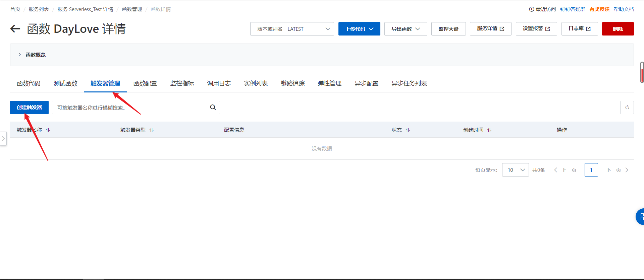Click the vertical page scrollbar
The image size is (644, 280).
(642, 72)
